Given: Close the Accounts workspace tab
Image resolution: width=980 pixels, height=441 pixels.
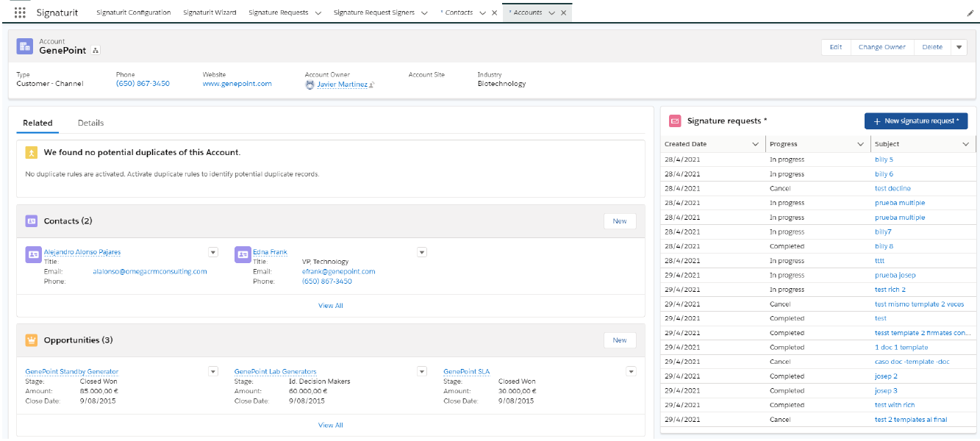Looking at the screenshot, I should [x=563, y=13].
